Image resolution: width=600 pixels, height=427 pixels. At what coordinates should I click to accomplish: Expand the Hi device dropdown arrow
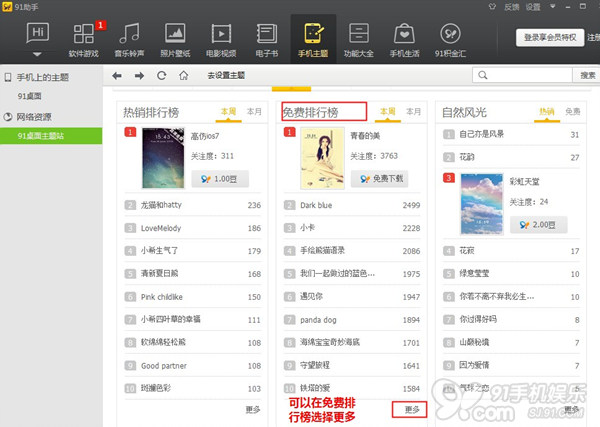tap(37, 56)
